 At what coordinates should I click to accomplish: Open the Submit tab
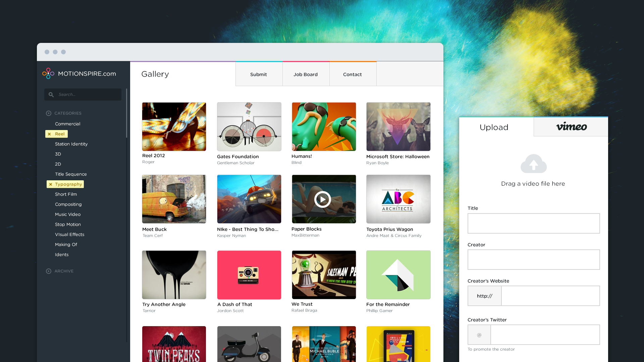(x=258, y=74)
